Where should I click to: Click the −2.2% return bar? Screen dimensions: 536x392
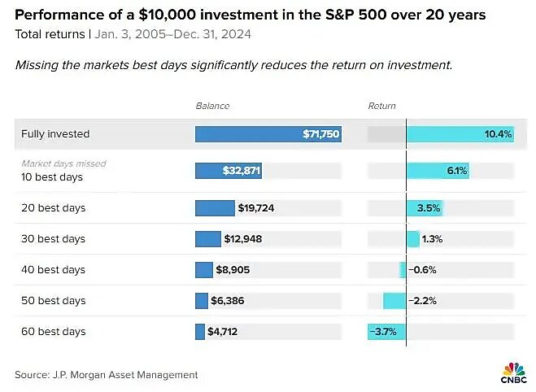click(x=394, y=301)
